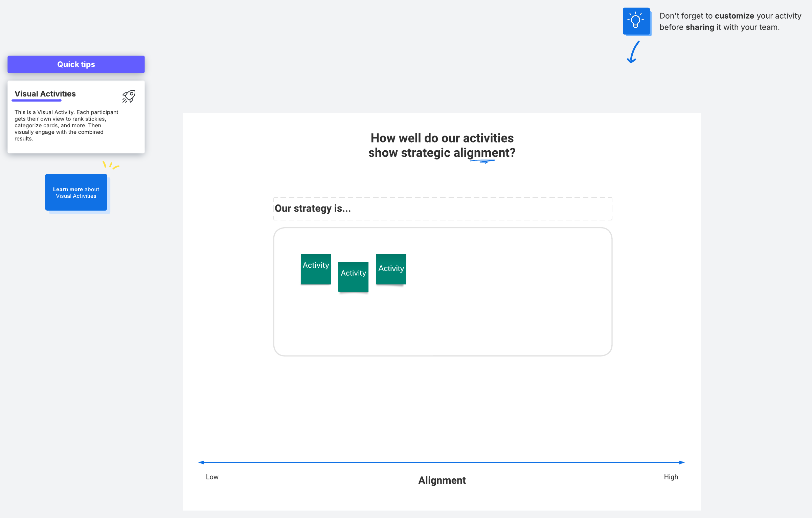Screen dimensions: 812x518
Task: Select the rightmost Activity sticky note
Action: click(391, 269)
